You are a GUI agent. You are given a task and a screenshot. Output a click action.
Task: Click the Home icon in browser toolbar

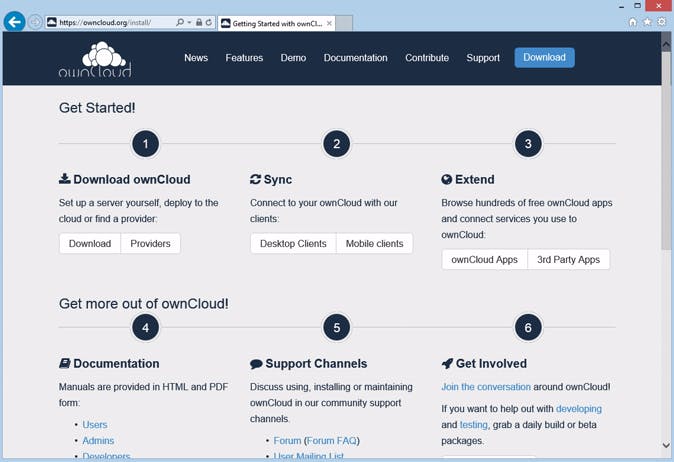[x=633, y=22]
